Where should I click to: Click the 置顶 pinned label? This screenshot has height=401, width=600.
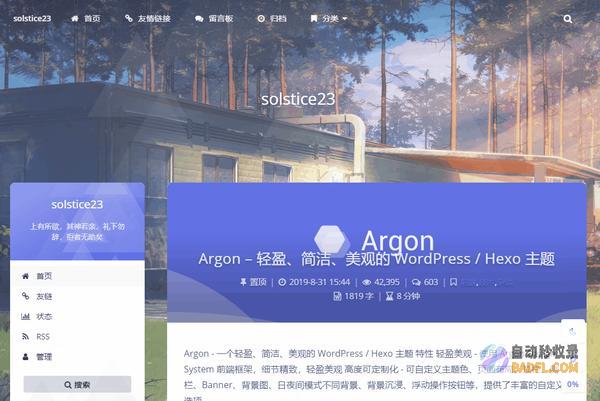258,282
